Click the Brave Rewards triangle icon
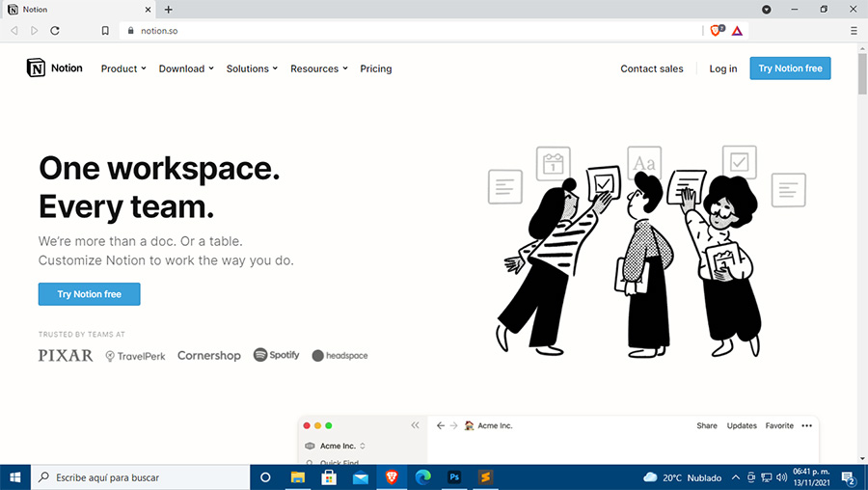 click(x=737, y=31)
